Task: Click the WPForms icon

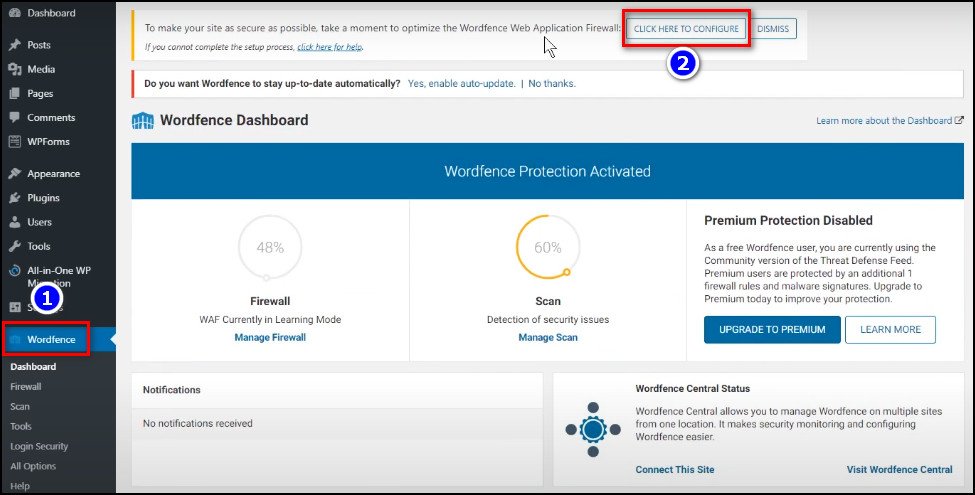Action: (15, 141)
